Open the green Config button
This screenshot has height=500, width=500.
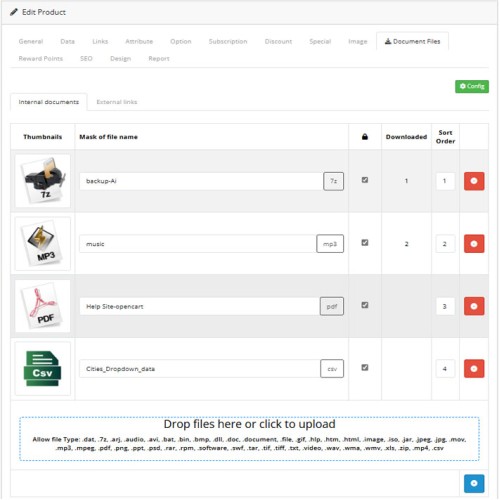pyautogui.click(x=472, y=86)
